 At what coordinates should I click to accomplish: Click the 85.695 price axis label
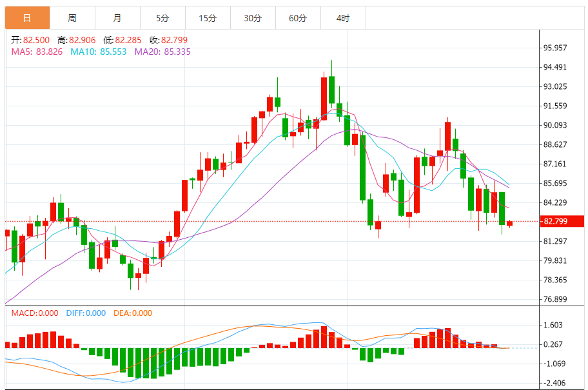(x=555, y=183)
